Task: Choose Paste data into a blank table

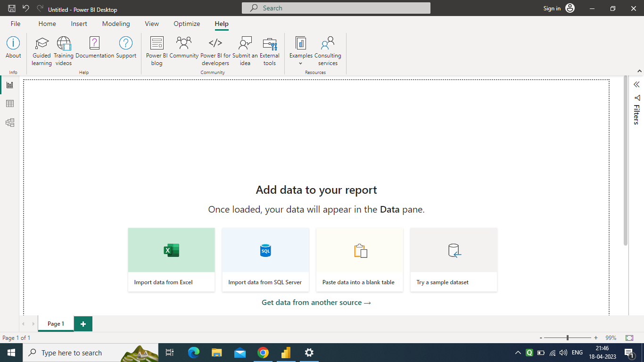Action: pyautogui.click(x=360, y=260)
